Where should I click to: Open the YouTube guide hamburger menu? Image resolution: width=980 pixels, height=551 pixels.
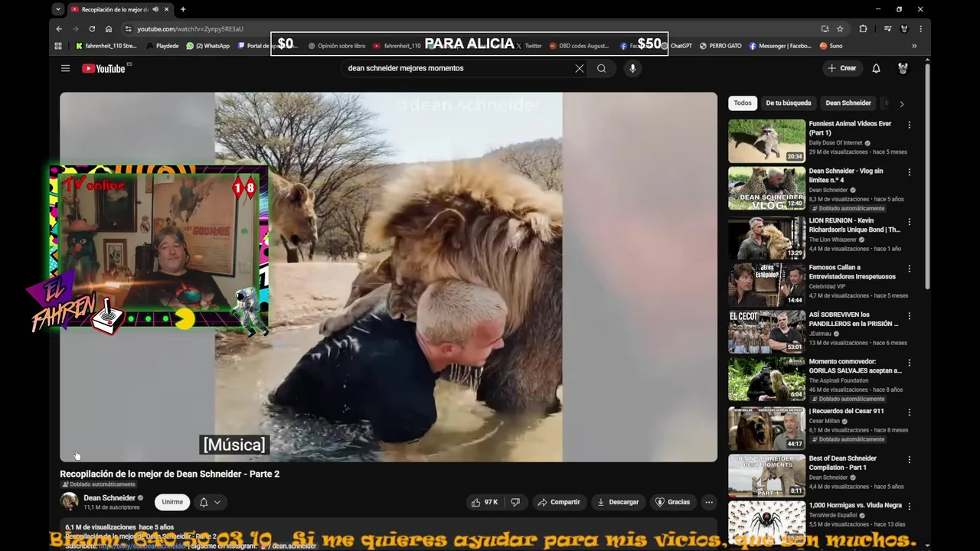pyautogui.click(x=65, y=68)
